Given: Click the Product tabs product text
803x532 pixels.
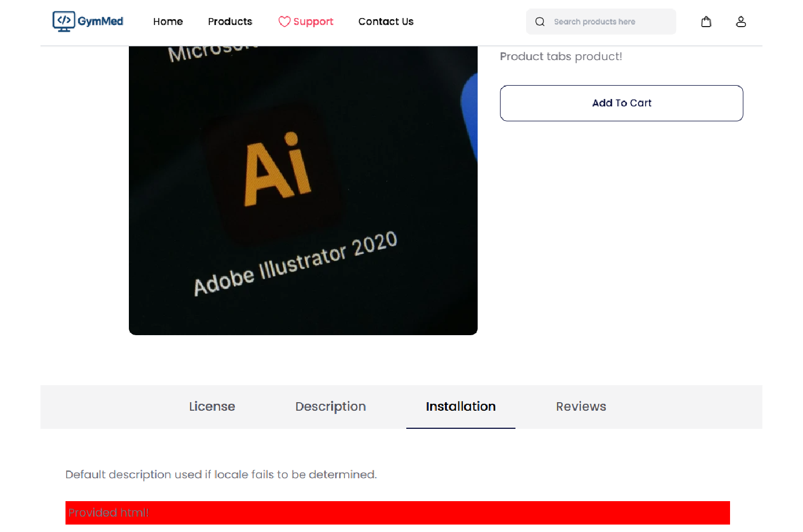Looking at the screenshot, I should pyautogui.click(x=561, y=56).
